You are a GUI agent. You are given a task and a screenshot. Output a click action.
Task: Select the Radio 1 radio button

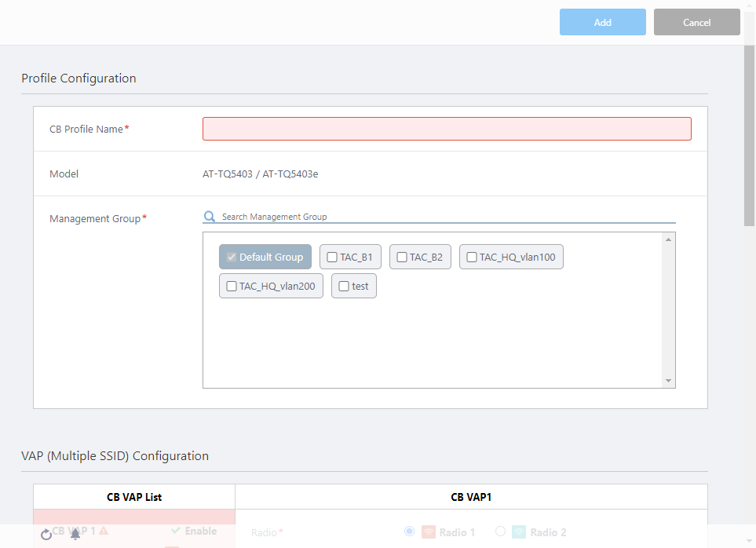pyautogui.click(x=409, y=532)
